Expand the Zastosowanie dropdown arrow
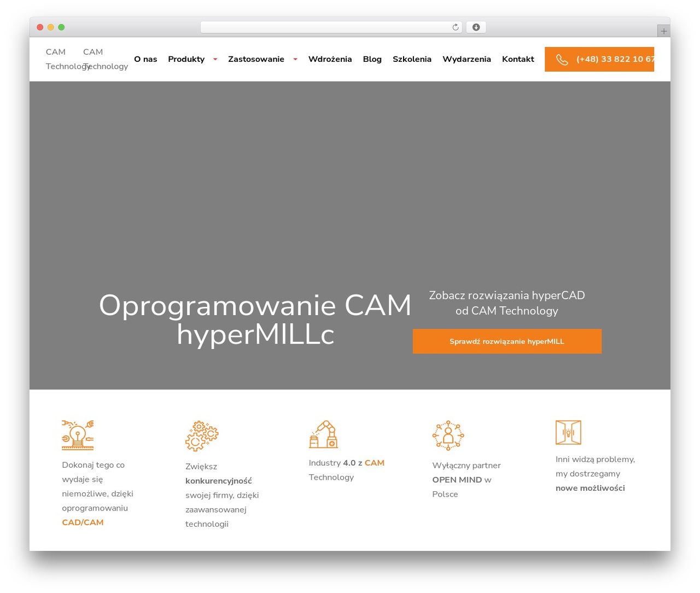Screen dimensions: 700x593 (295, 59)
